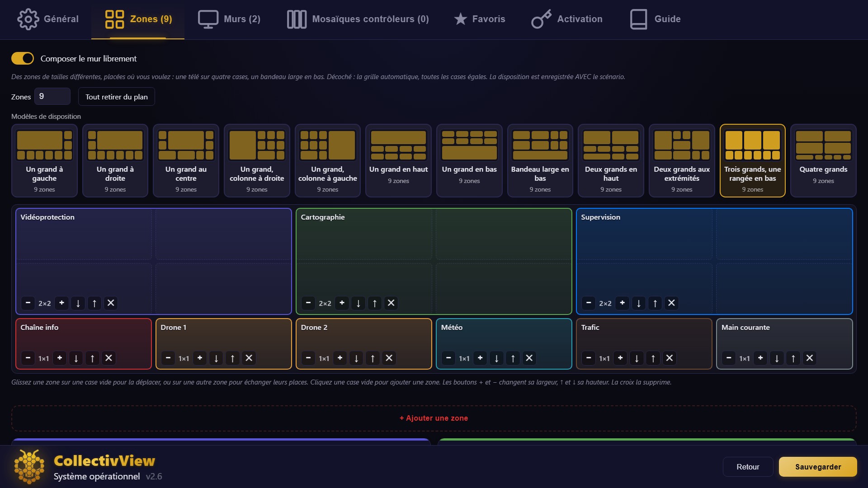The height and width of the screenshot is (488, 868).
Task: Widen the Météo zone with plus
Action: [480, 358]
